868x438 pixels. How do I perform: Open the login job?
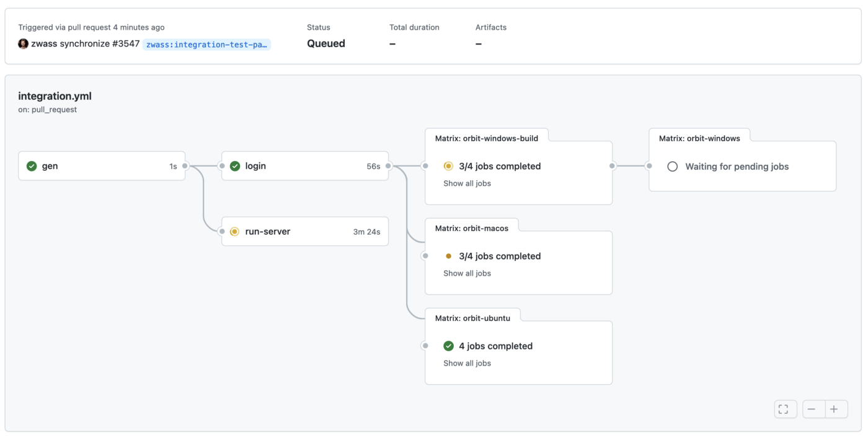click(305, 166)
